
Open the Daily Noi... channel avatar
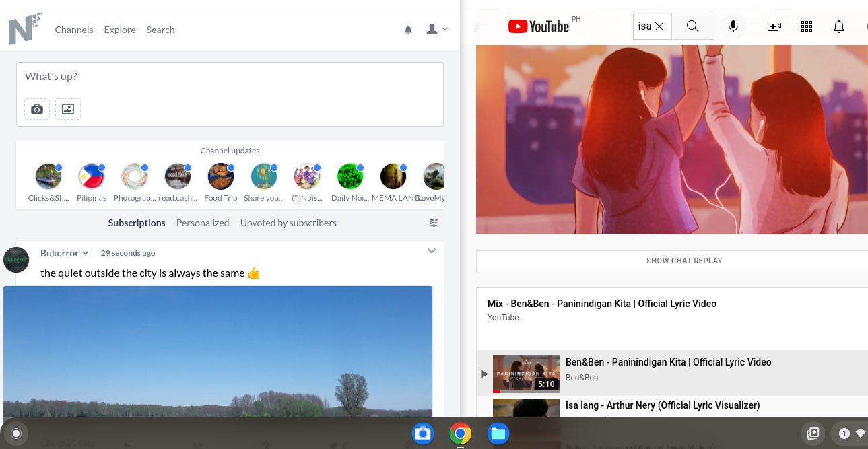tap(350, 176)
